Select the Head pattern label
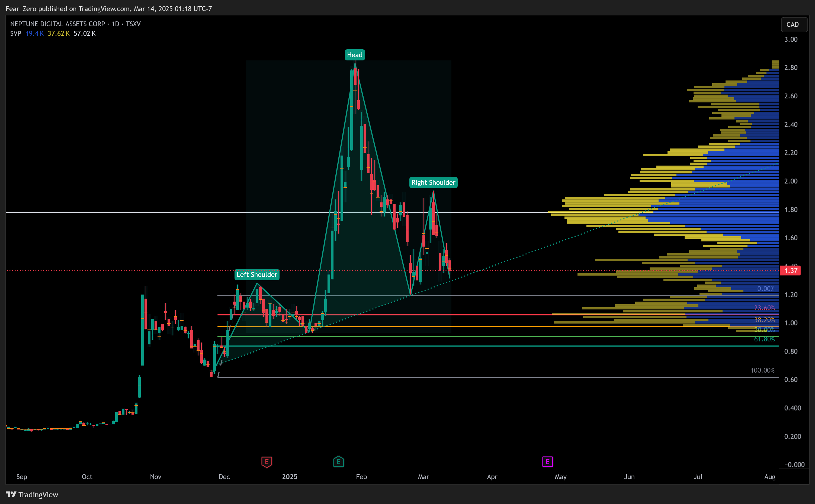Image resolution: width=815 pixels, height=504 pixels. click(x=354, y=55)
